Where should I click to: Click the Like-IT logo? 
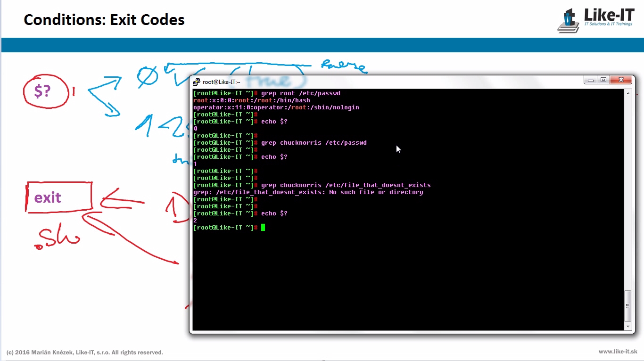pos(596,20)
